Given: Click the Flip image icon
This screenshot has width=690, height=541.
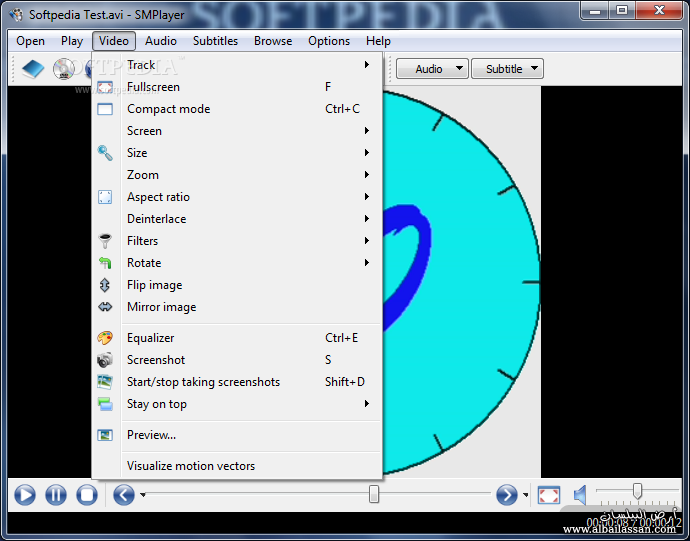Looking at the screenshot, I should 105,285.
